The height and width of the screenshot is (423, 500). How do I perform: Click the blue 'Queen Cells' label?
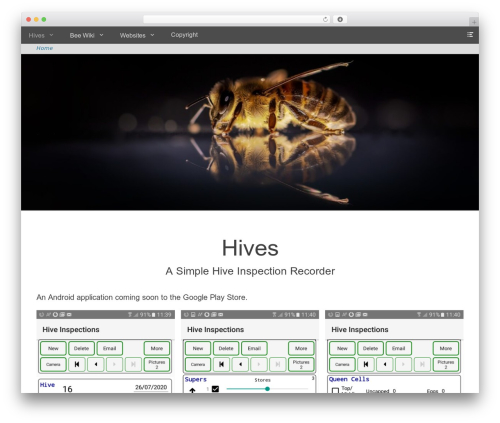(349, 379)
